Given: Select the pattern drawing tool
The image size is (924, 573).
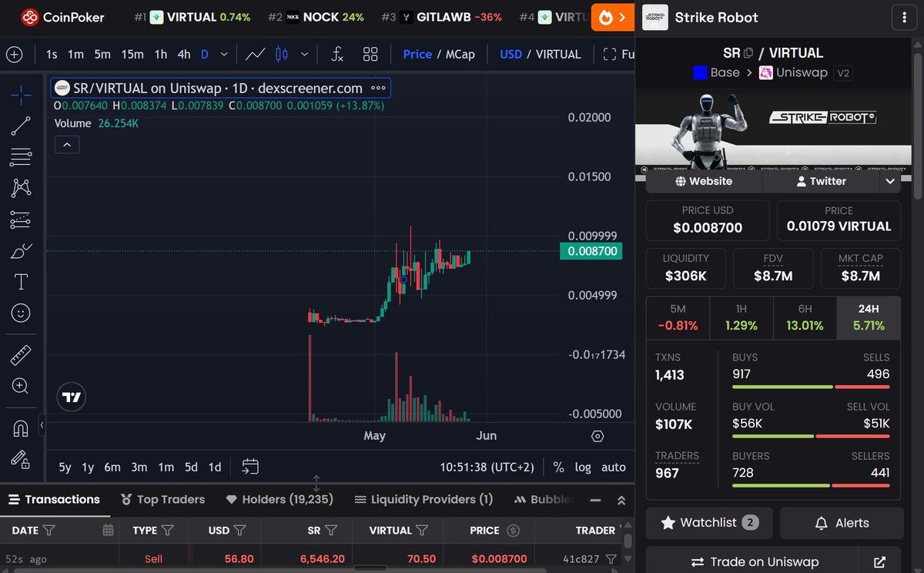Looking at the screenshot, I should click(21, 188).
